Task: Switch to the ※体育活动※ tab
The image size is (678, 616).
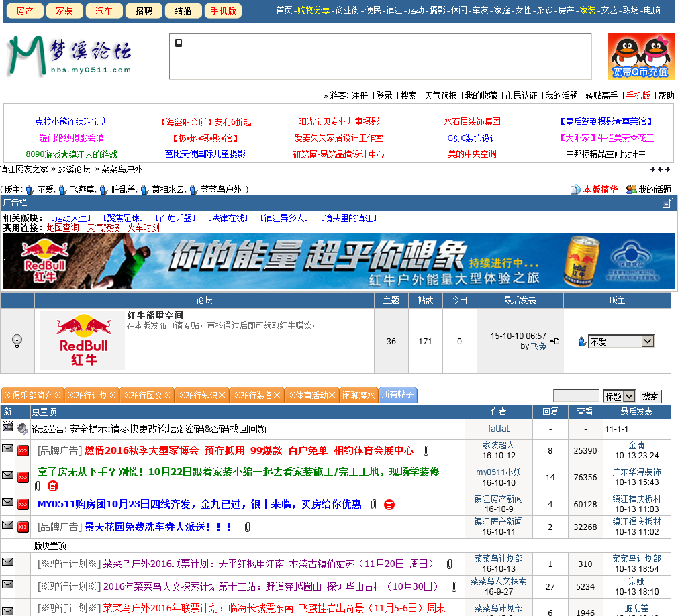Action: 311,395
